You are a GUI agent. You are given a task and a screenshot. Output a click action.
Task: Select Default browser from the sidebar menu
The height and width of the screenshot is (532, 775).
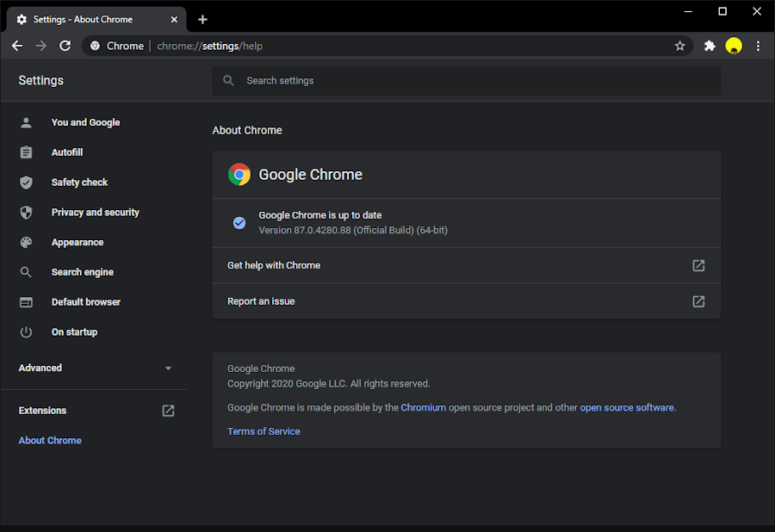[85, 301]
